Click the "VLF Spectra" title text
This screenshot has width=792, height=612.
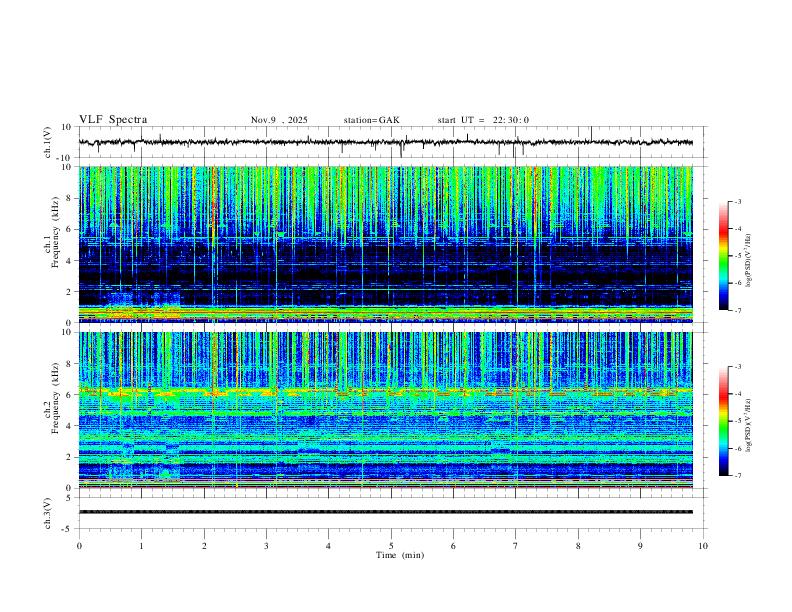pos(113,120)
